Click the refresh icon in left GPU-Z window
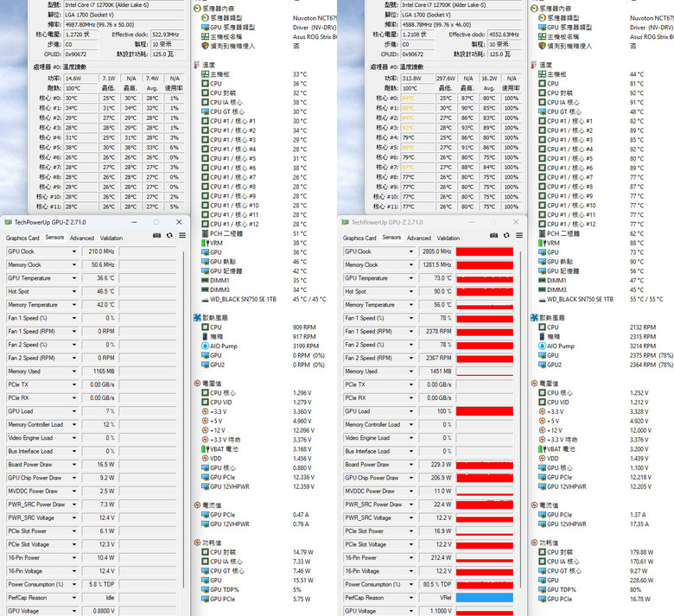 [169, 235]
